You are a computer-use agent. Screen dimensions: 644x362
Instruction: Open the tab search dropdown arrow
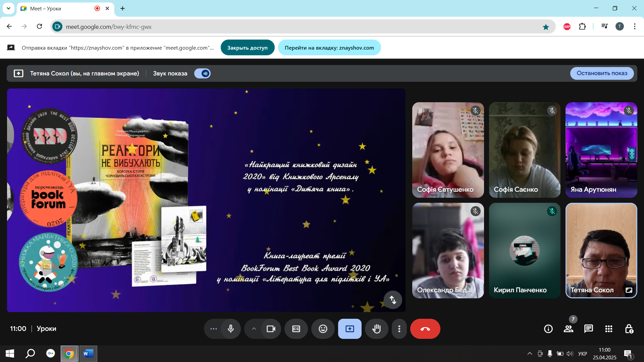click(x=8, y=8)
